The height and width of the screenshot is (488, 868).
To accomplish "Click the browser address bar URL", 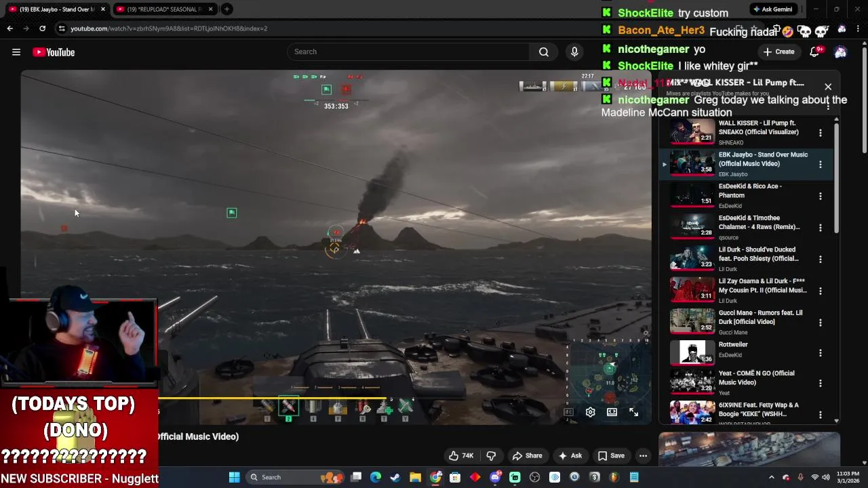I will click(x=170, y=28).
